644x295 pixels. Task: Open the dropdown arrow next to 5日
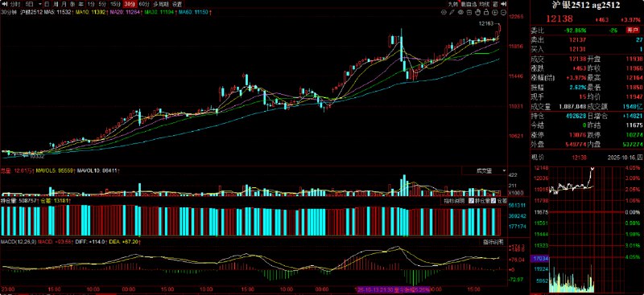pos(40,4)
